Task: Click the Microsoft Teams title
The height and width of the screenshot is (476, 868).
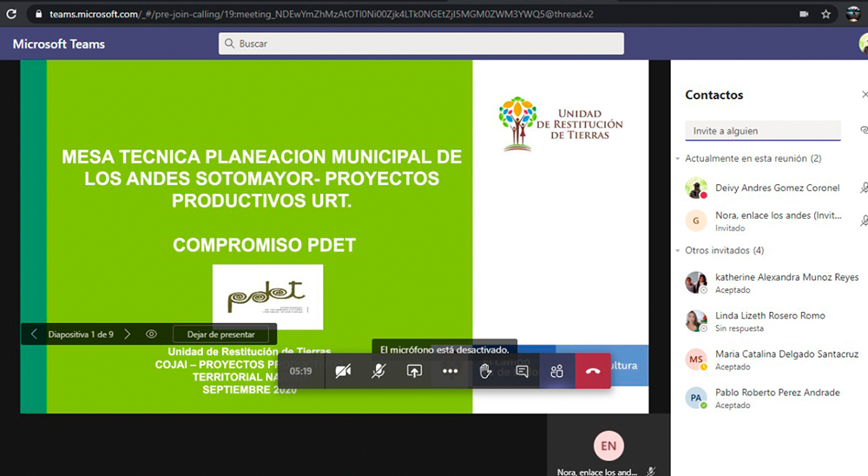Action: click(x=59, y=43)
